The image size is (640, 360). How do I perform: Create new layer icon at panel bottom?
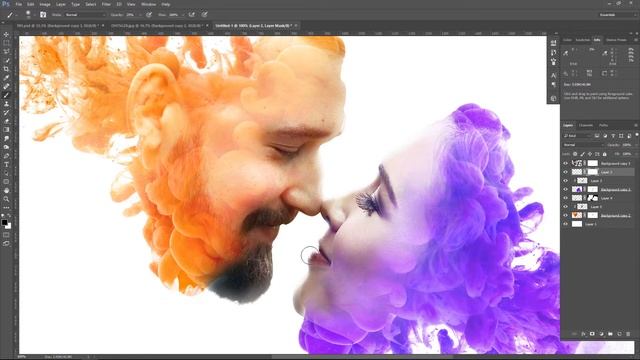(619, 334)
